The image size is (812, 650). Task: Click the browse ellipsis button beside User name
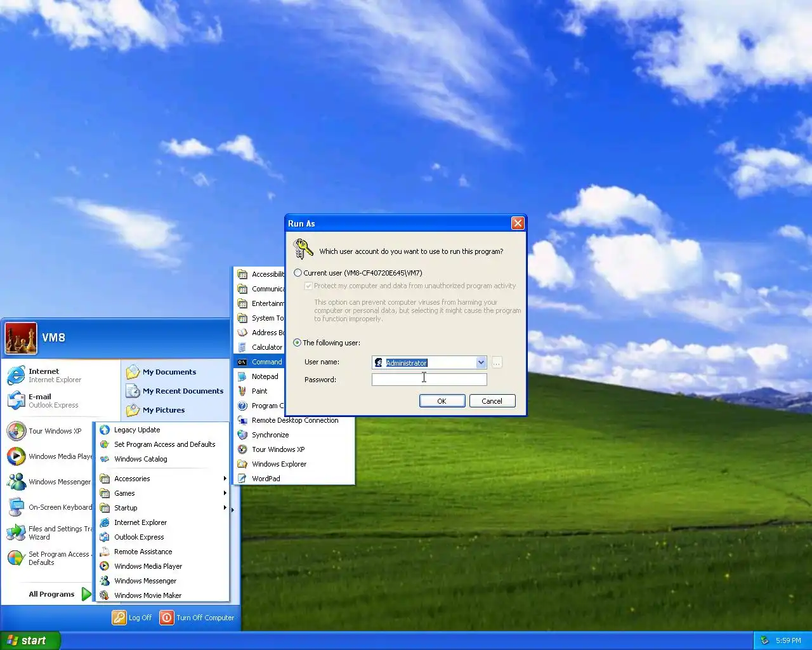coord(497,362)
